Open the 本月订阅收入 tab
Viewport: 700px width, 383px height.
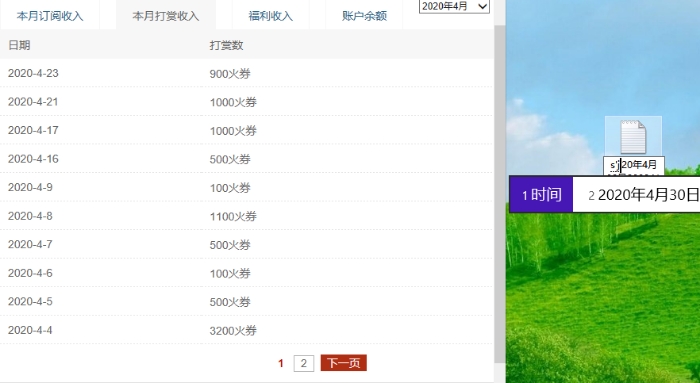[x=50, y=16]
